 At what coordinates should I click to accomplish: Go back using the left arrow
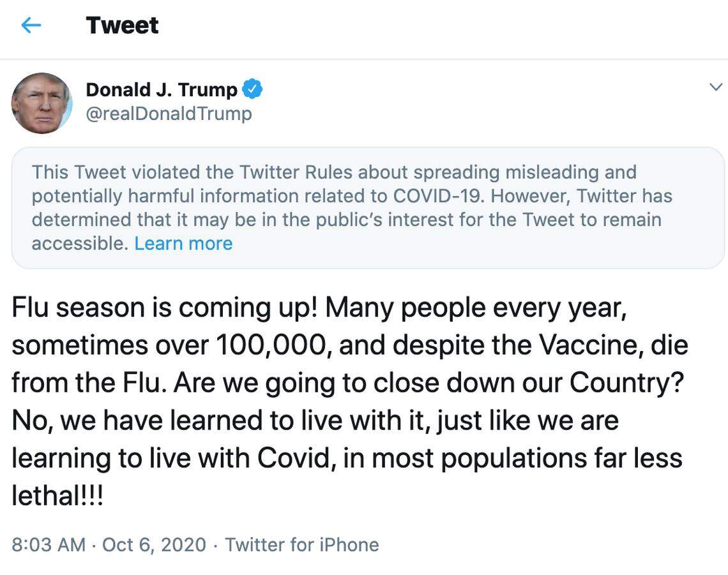click(31, 26)
